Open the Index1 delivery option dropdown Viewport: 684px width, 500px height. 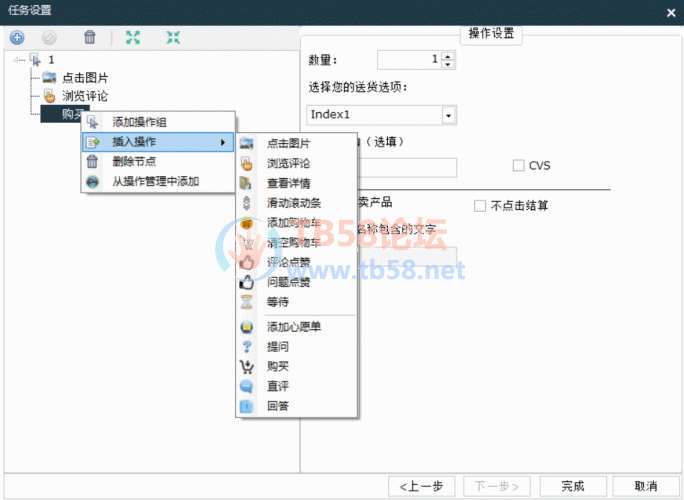click(x=449, y=115)
